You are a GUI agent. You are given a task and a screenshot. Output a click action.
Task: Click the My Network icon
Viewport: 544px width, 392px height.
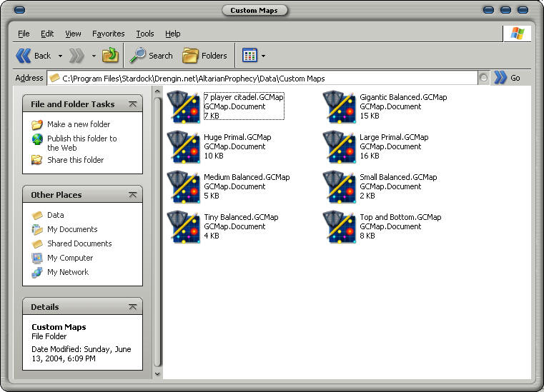click(37, 272)
